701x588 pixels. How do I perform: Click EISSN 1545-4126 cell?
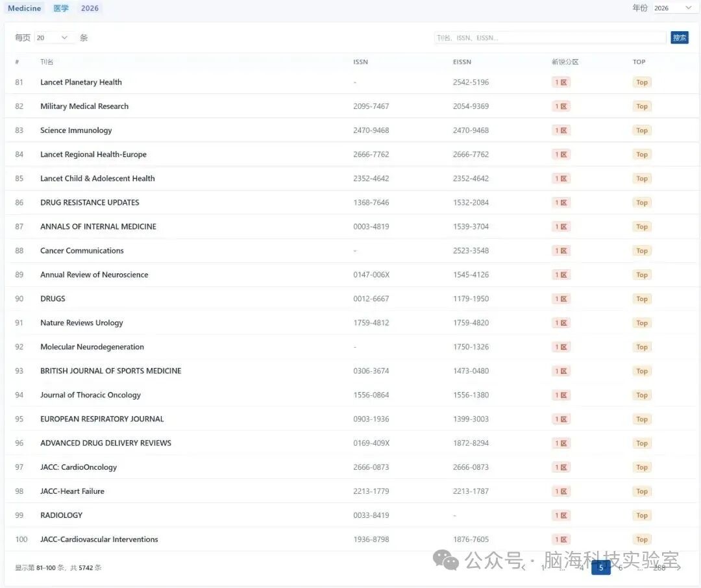471,275
